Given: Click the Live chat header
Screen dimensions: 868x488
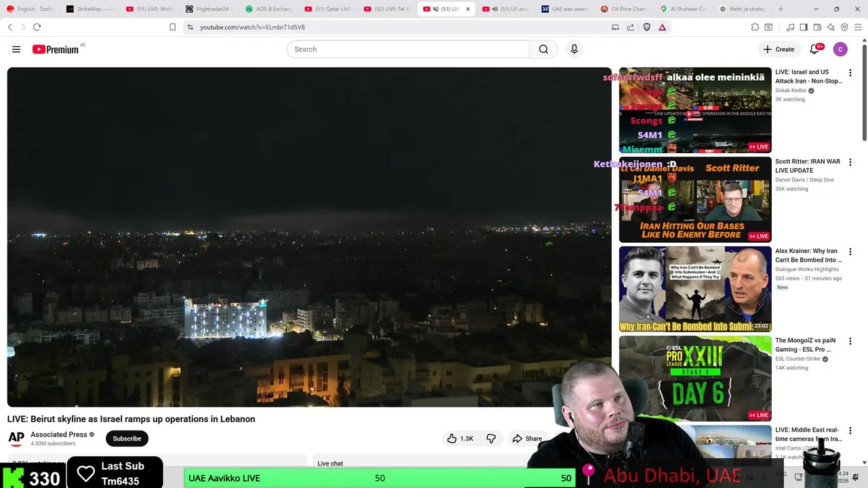Looking at the screenshot, I should [330, 464].
